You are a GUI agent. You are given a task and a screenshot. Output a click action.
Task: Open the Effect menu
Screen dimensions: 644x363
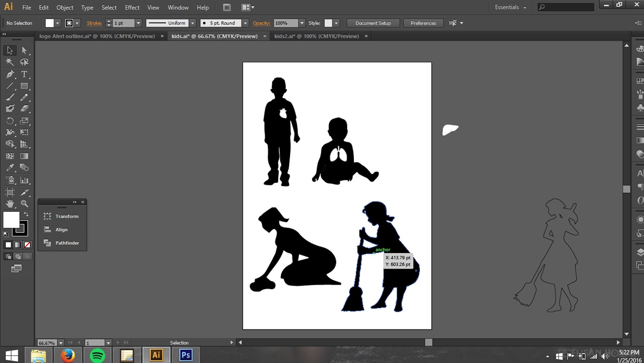pyautogui.click(x=132, y=7)
